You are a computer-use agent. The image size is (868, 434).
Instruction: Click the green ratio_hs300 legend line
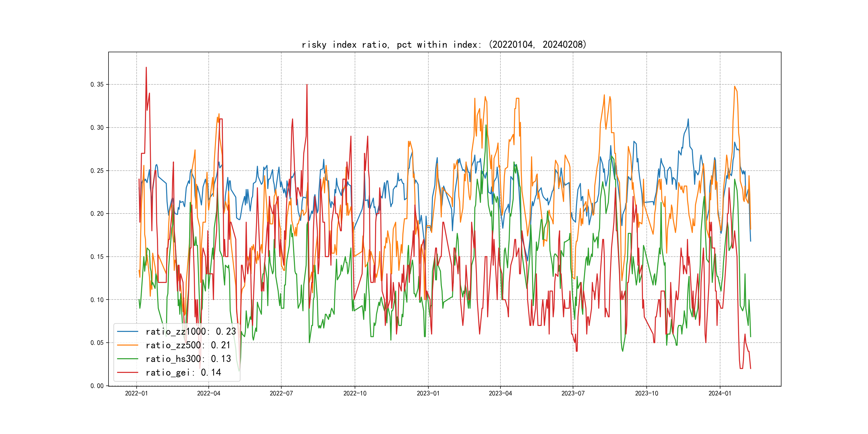point(127,359)
